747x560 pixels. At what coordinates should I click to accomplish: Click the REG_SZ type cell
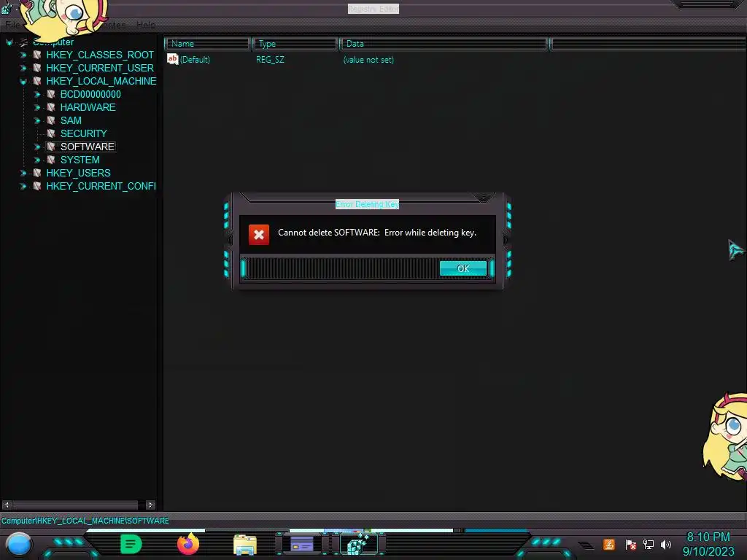[x=270, y=60]
